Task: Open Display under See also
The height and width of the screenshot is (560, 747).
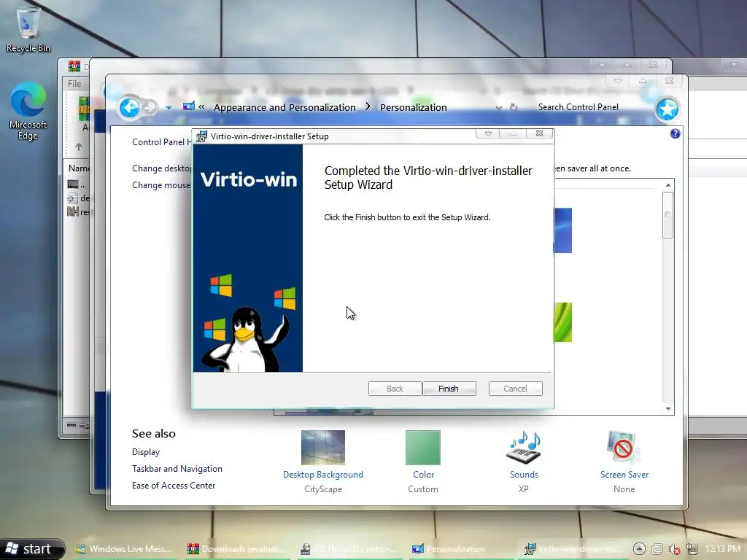Action: pyautogui.click(x=146, y=452)
